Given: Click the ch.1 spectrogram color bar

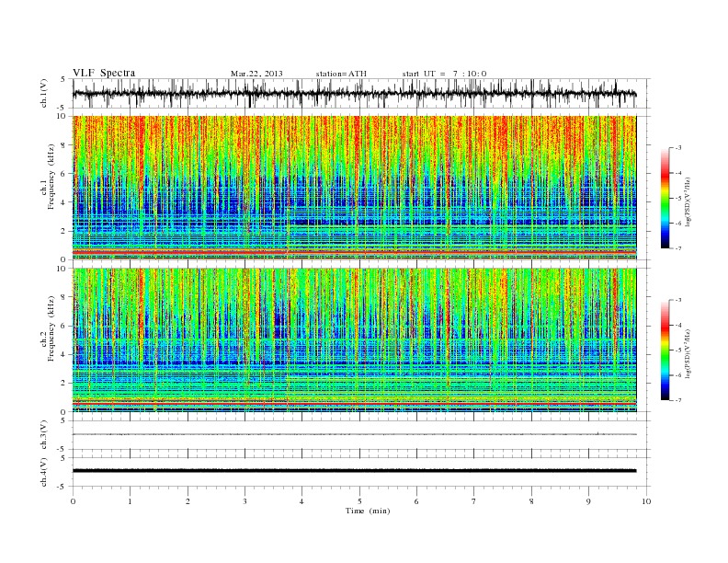Looking at the screenshot, I should 665,198.
